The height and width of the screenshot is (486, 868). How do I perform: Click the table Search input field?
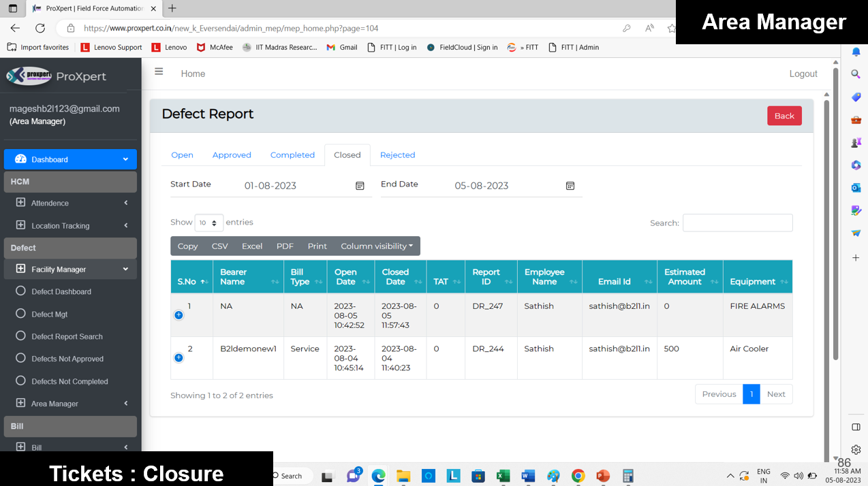[737, 223]
